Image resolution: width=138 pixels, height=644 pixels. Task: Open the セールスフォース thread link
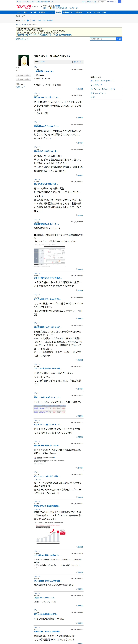pyautogui.click(x=96, y=85)
